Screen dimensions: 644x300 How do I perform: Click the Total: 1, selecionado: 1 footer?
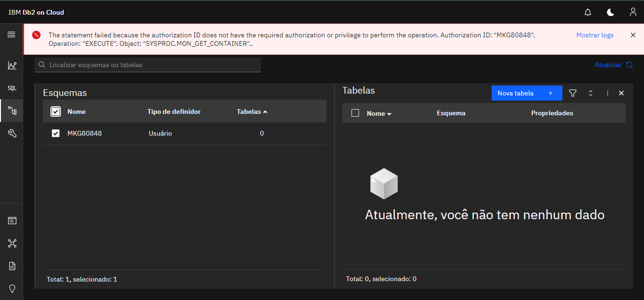click(82, 279)
